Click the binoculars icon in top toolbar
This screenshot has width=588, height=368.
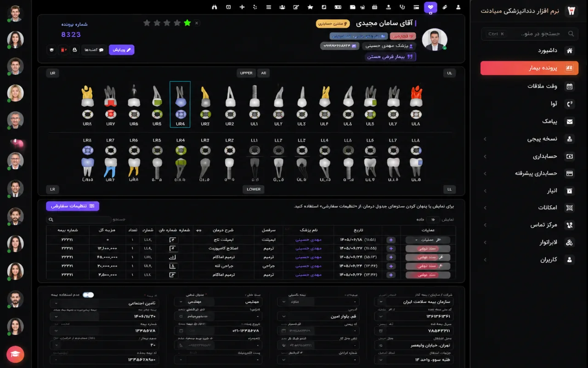point(214,7)
